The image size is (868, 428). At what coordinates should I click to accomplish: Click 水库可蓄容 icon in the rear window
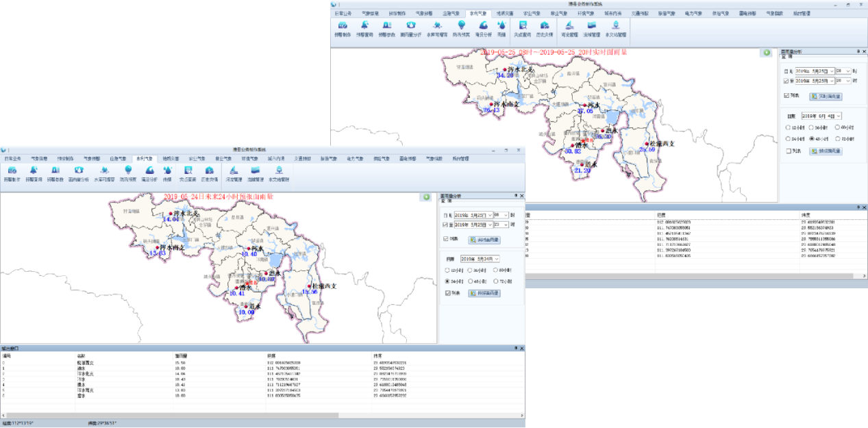(437, 28)
